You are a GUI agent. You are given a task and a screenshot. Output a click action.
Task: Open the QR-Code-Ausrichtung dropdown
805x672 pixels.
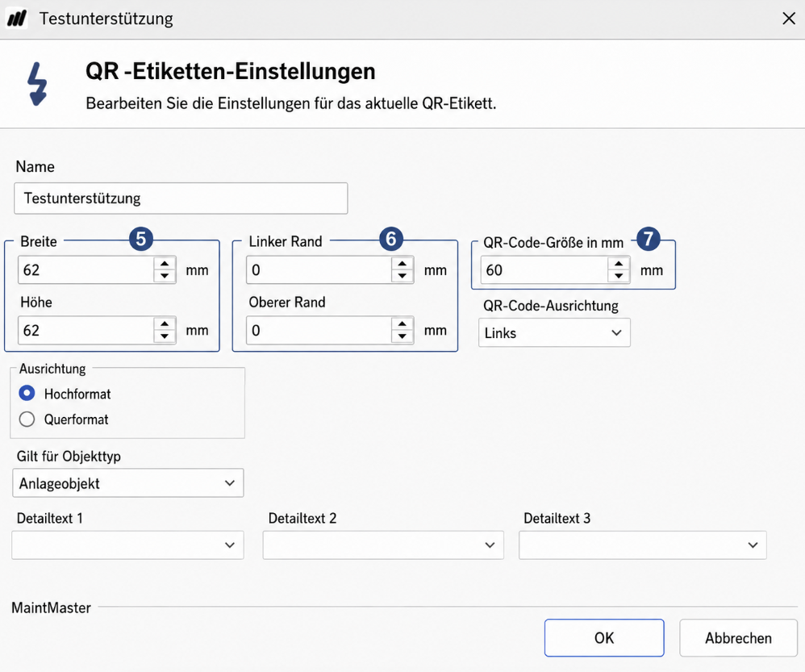coord(554,332)
